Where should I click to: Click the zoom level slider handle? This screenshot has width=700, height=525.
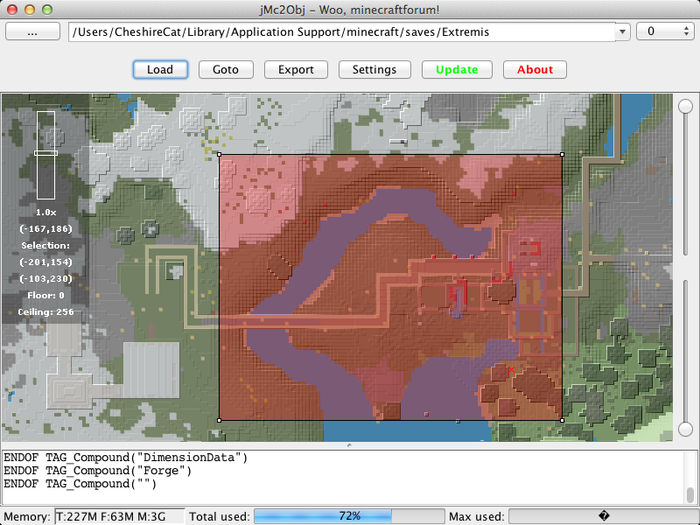pyautogui.click(x=46, y=153)
